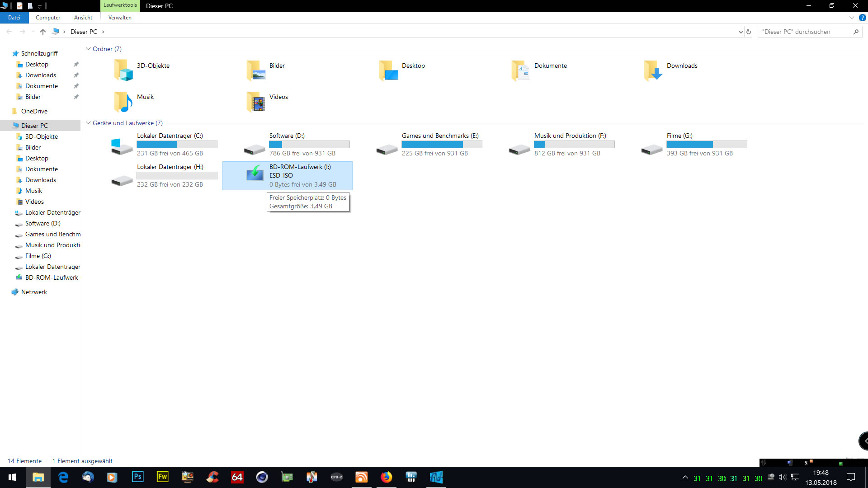Screen dimensions: 868x488
Task: Open the Videos folder icon
Action: pos(256,101)
